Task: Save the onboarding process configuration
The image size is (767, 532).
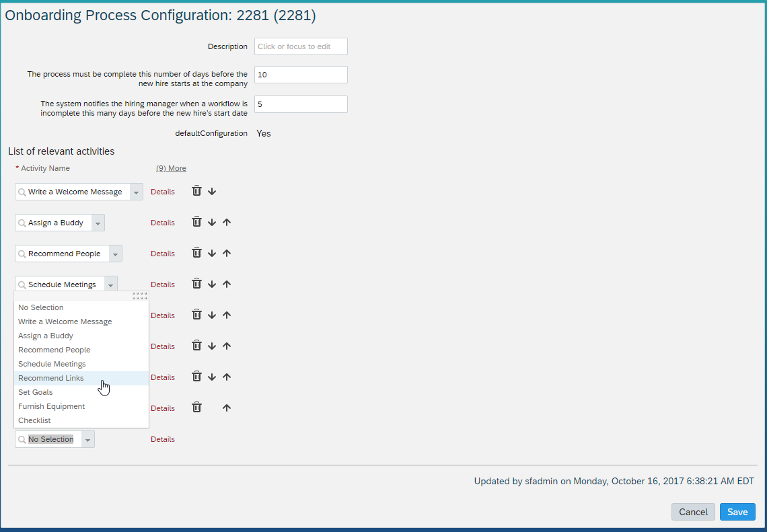Action: point(737,512)
